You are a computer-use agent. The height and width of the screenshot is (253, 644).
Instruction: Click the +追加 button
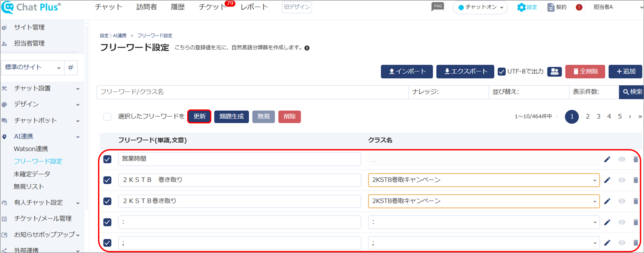[x=625, y=72]
